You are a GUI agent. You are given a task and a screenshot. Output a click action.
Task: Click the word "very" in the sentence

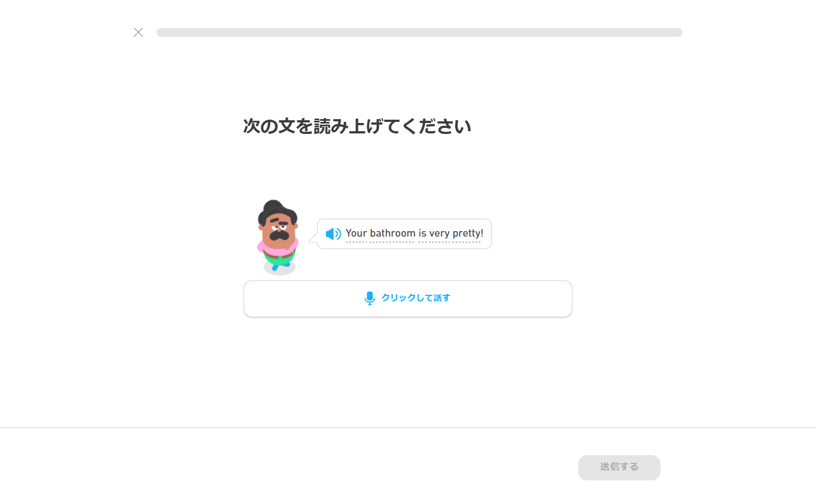pyautogui.click(x=439, y=234)
